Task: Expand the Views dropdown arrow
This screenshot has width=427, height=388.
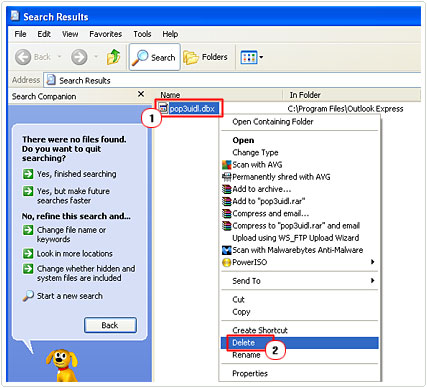Action: pyautogui.click(x=261, y=57)
